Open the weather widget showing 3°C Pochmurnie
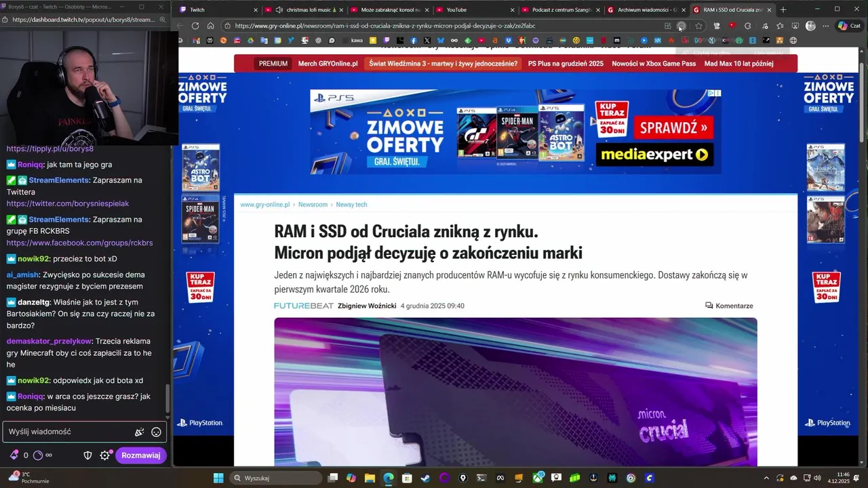This screenshot has width=868, height=488. click(29, 477)
